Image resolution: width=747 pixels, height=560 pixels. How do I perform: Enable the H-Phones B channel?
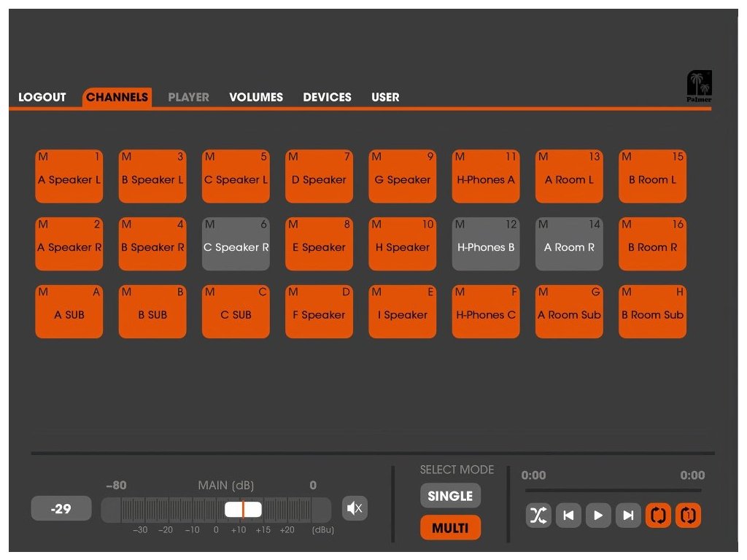point(486,244)
